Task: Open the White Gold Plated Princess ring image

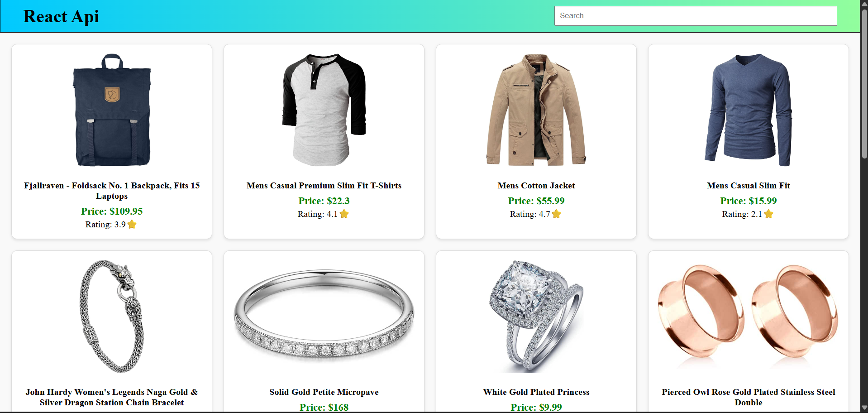Action: click(536, 317)
